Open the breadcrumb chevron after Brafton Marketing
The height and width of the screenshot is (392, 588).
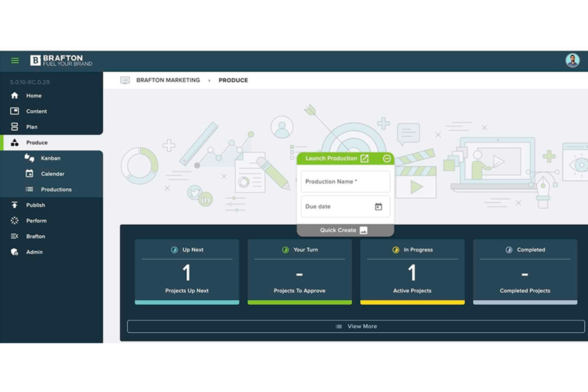tap(209, 80)
